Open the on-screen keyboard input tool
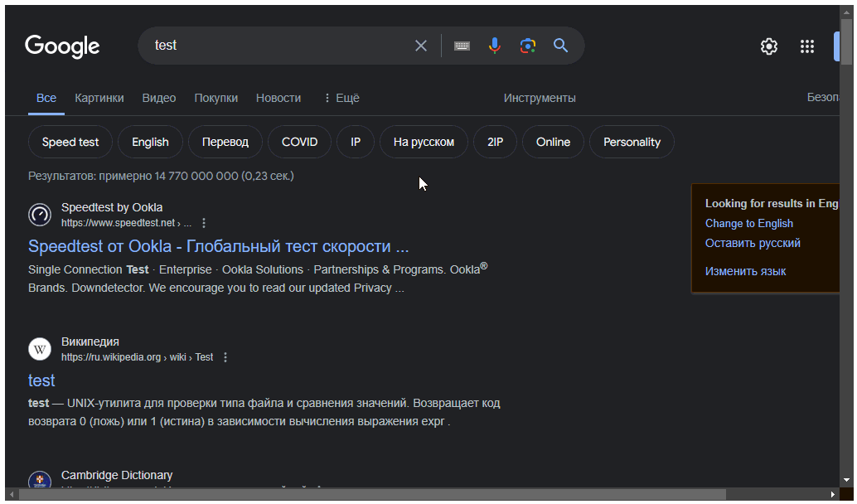857x504 pixels. (462, 46)
